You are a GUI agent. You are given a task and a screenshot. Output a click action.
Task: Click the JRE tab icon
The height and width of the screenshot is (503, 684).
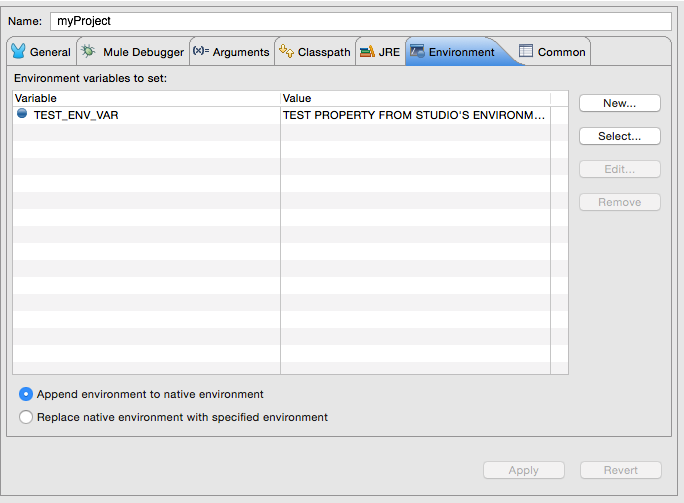[367, 52]
